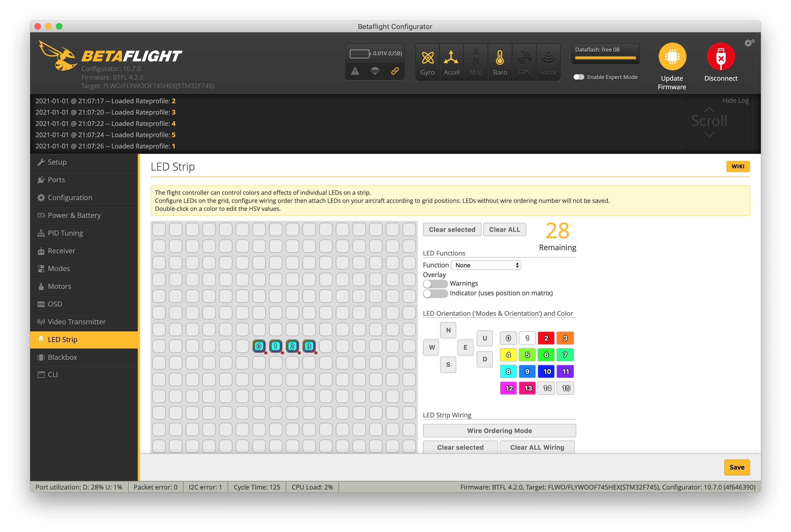Image resolution: width=791 pixels, height=532 pixels.
Task: Open the PID Tuning tab
Action: click(84, 233)
